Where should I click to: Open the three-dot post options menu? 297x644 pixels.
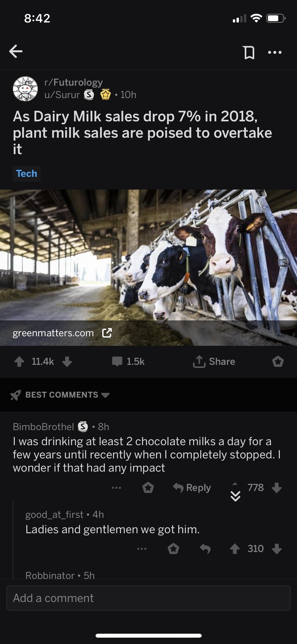[x=275, y=52]
